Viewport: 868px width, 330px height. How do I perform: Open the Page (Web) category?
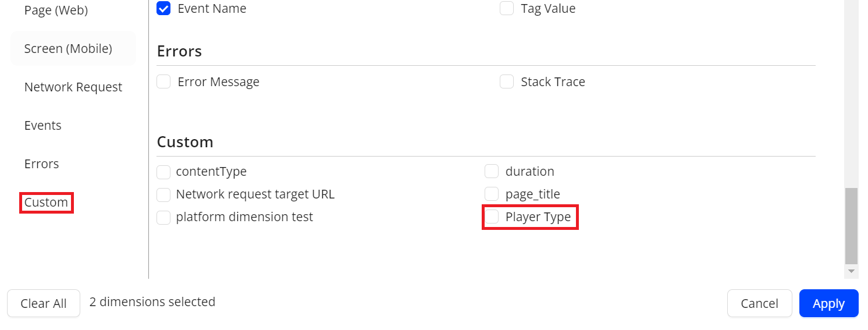(56, 10)
